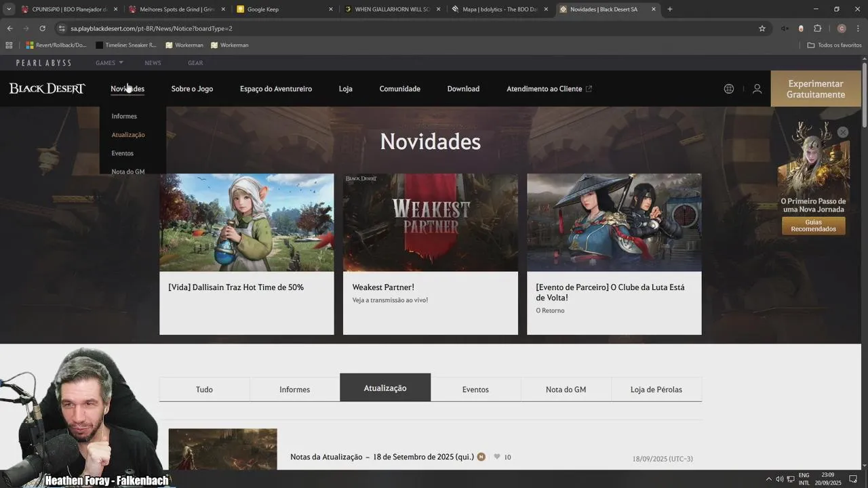Open the Loja menu

(x=346, y=89)
